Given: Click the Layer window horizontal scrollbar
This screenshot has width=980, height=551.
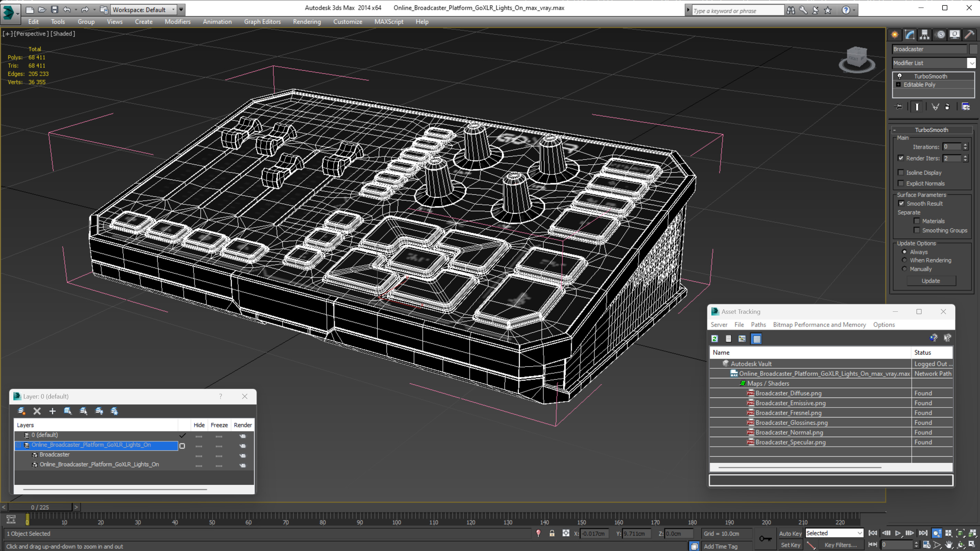Looking at the screenshot, I should (x=115, y=490).
